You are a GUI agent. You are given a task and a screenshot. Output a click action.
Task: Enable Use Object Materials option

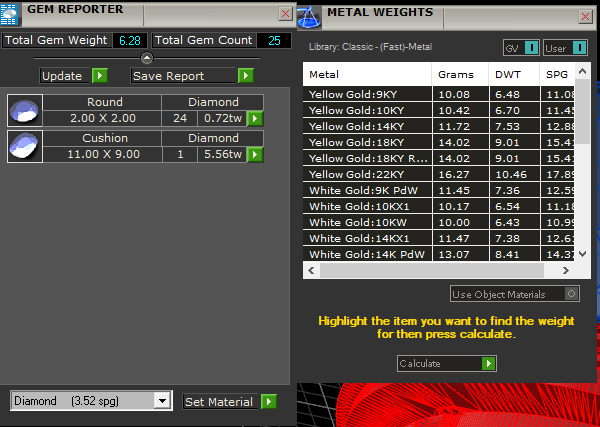pyautogui.click(x=571, y=294)
